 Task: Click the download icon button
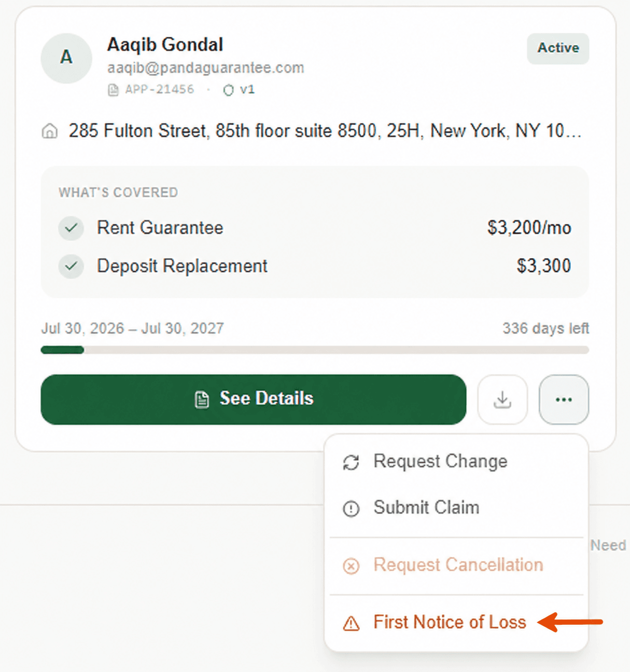(x=502, y=400)
